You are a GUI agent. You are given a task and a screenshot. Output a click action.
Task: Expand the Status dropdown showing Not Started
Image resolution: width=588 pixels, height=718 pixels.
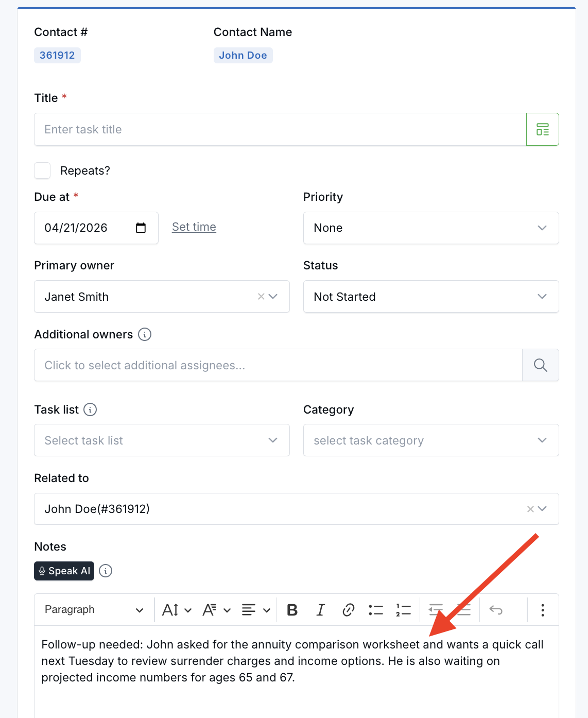click(x=542, y=297)
